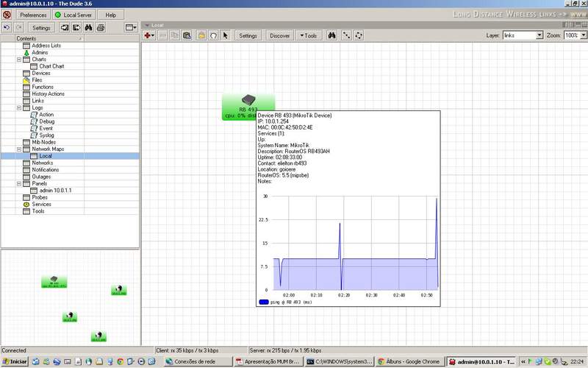Select the bottom Tools tree item

pos(38,211)
